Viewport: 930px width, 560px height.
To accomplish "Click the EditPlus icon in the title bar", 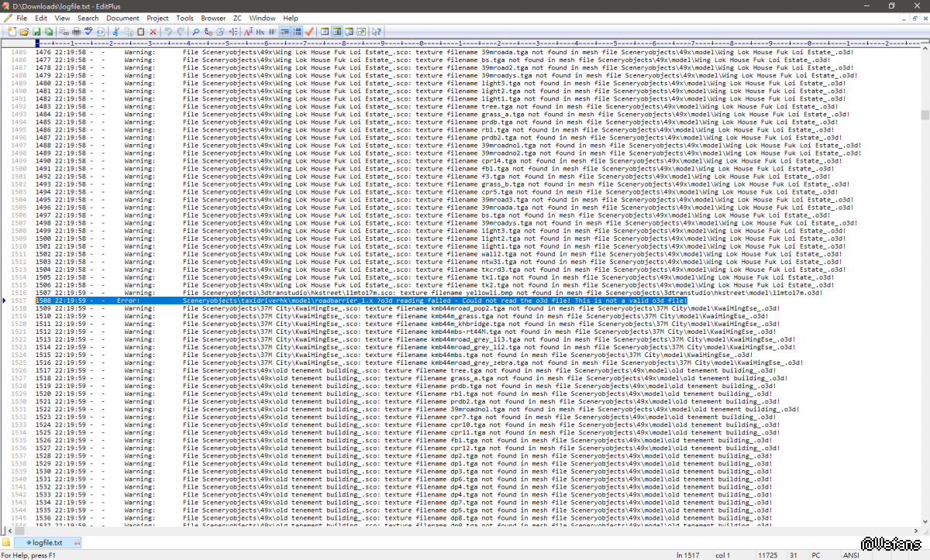I will point(6,5).
